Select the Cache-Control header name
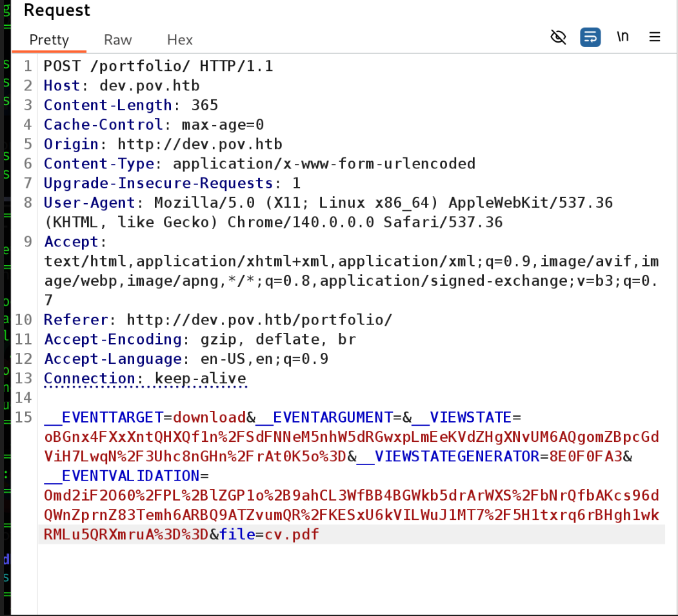The height and width of the screenshot is (616, 678). [103, 124]
